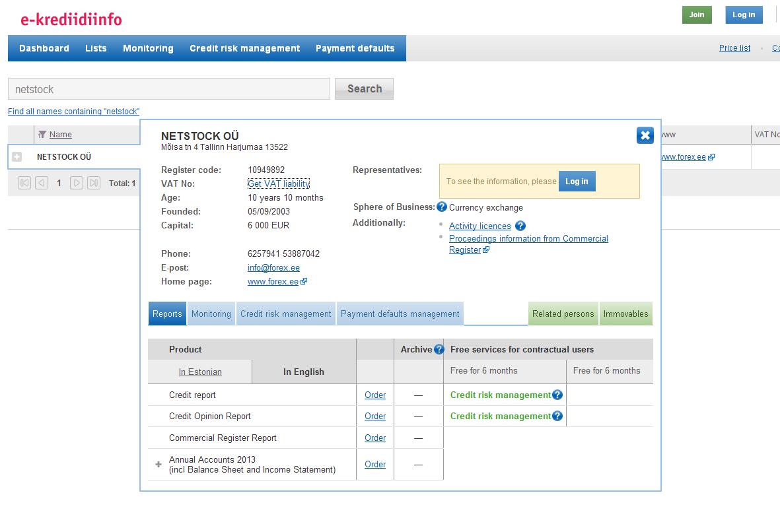
Task: Switch to Credit risk management tab in popup
Action: 285,314
